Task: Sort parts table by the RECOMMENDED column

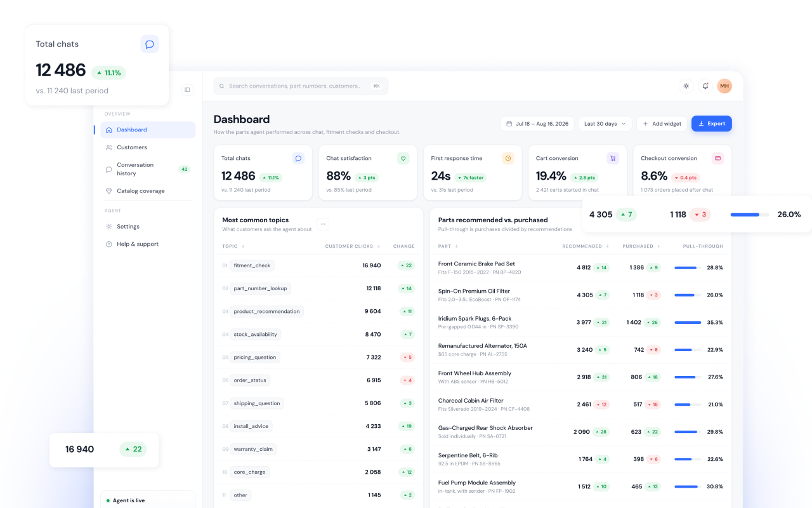Action: pyautogui.click(x=585, y=246)
